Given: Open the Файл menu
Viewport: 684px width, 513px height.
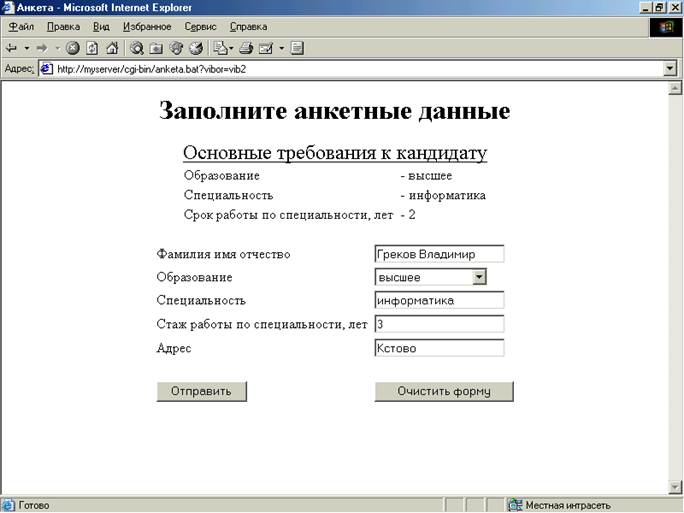Looking at the screenshot, I should point(21,26).
